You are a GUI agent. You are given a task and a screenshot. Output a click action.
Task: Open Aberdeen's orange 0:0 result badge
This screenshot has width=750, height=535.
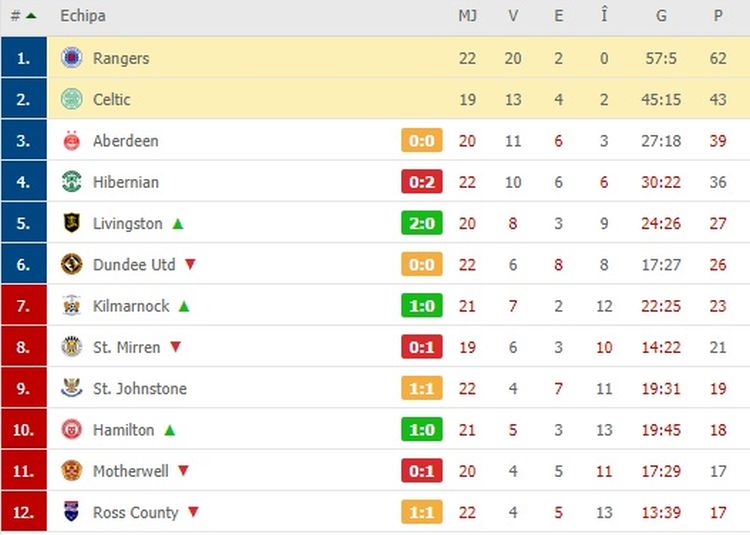(421, 141)
